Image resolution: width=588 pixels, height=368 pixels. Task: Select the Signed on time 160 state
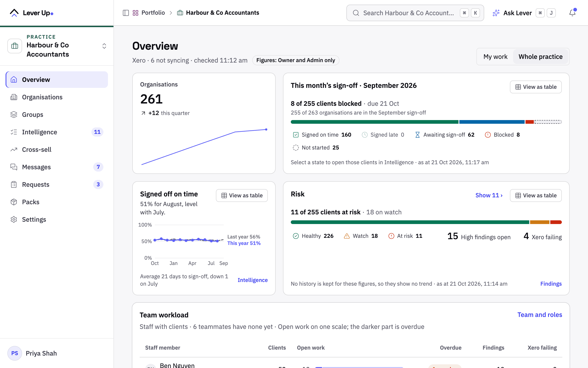click(322, 135)
